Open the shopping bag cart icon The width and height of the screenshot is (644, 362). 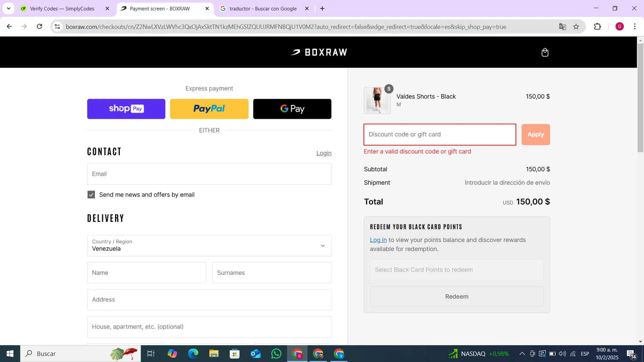click(545, 52)
